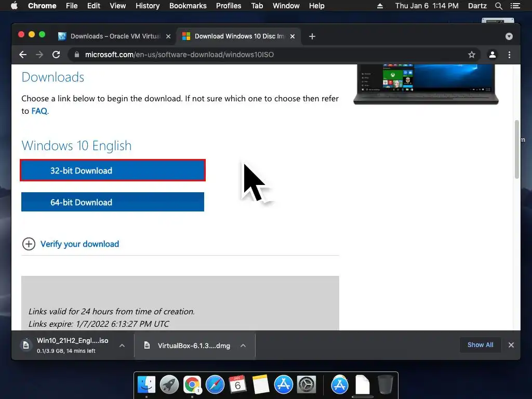This screenshot has width=532, height=399.
Task: Click the Win10_21H2_Engl....iso download item
Action: point(73,345)
